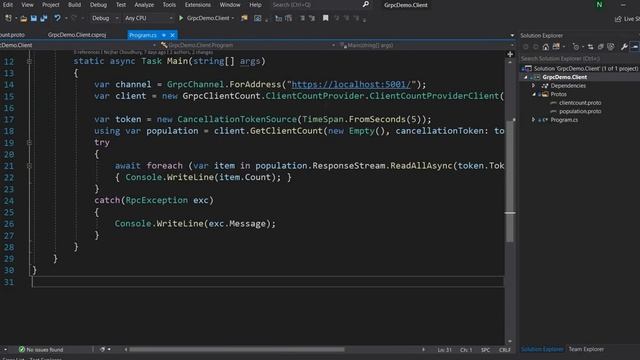Screen dimensions: 640x360
Task: Open the document tabs overflow dropdown
Action: tap(512, 36)
